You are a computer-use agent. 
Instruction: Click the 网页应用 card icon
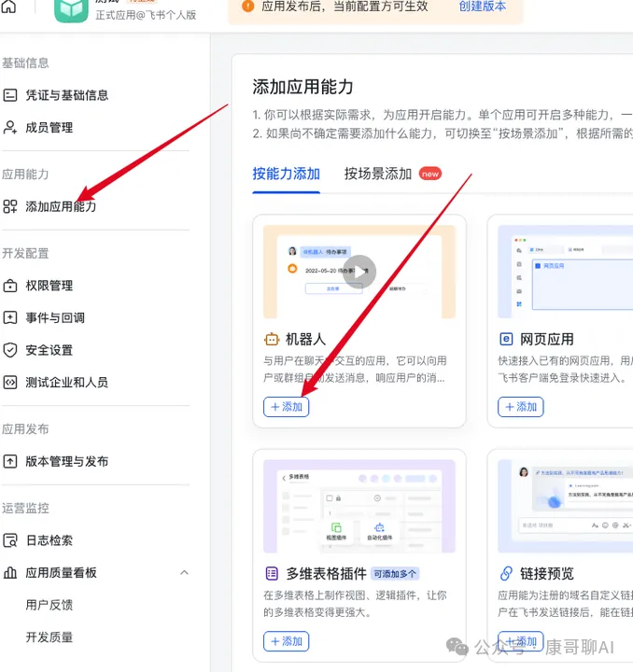[x=506, y=339]
